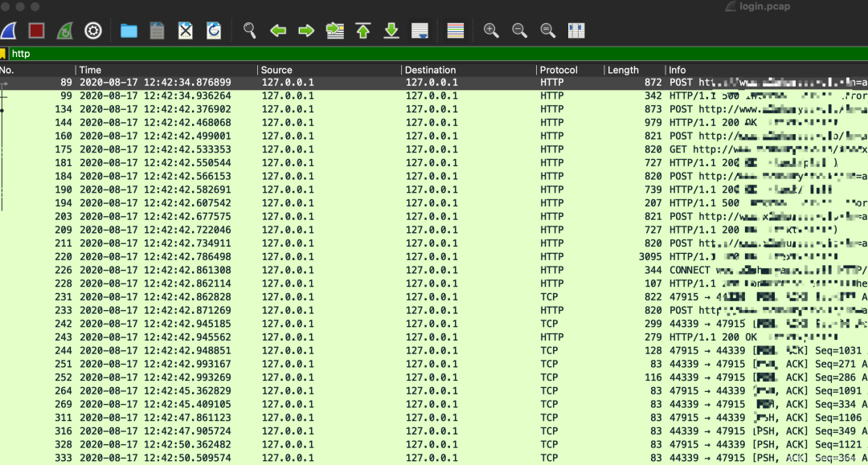Sort by the Protocol column header
The image size is (868, 465).
tap(570, 70)
